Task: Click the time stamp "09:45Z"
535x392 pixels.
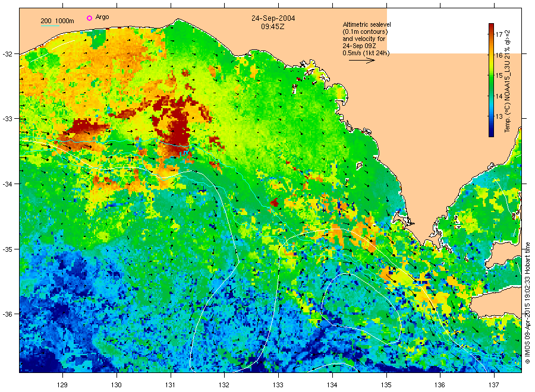Action: coord(272,27)
